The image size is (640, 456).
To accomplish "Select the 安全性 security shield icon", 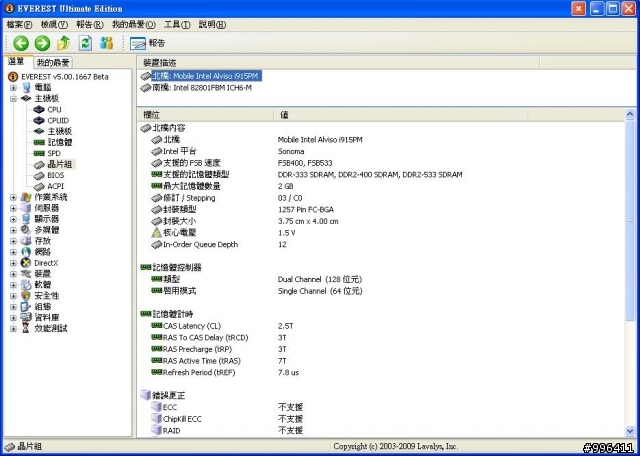I will 26,296.
